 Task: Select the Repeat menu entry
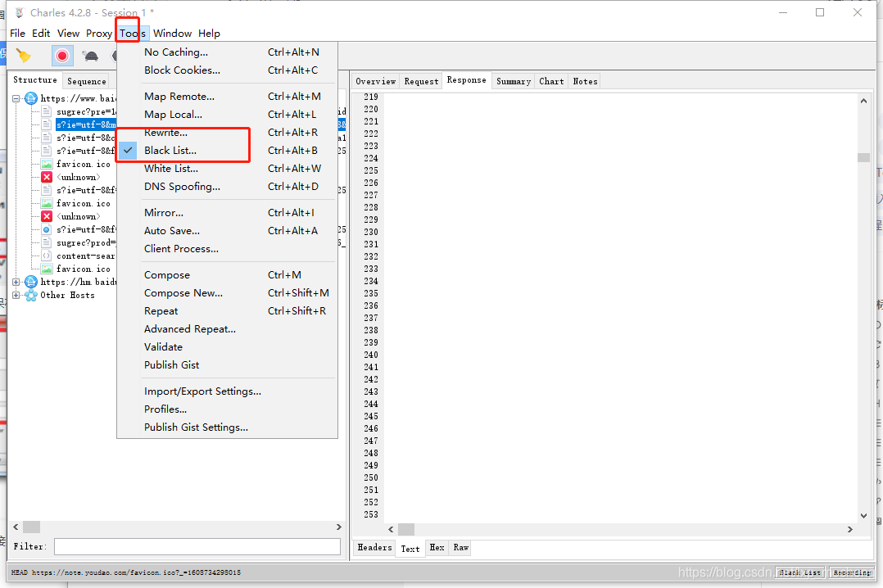point(227,311)
